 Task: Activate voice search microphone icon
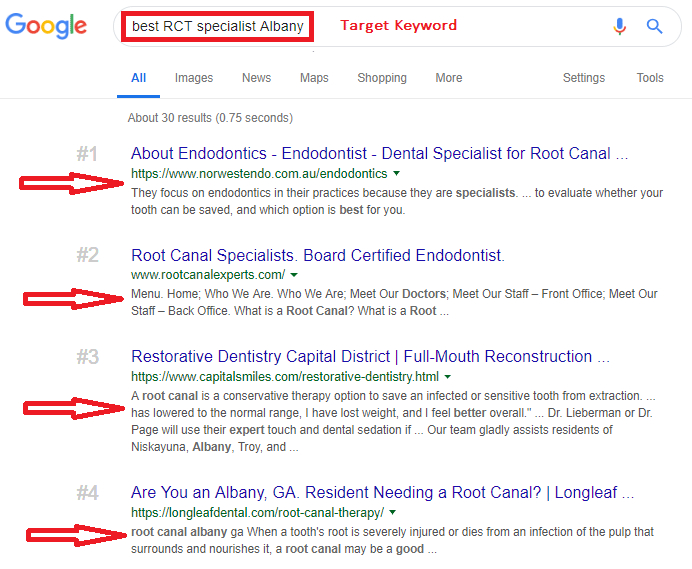click(620, 26)
